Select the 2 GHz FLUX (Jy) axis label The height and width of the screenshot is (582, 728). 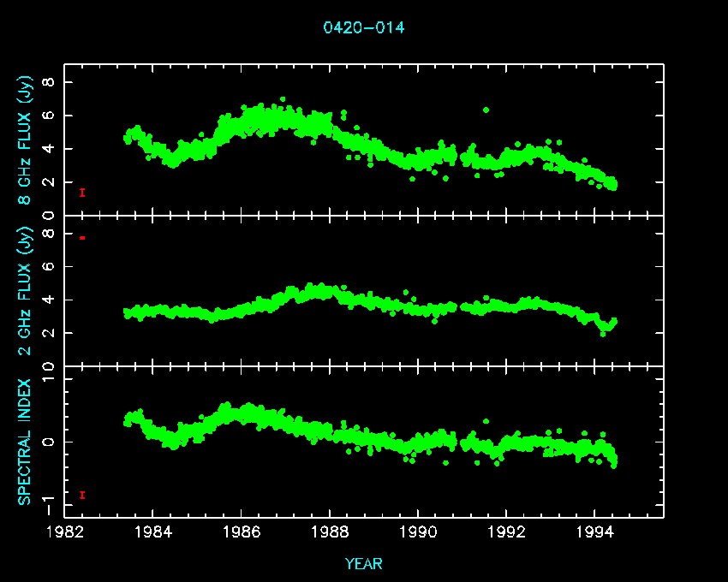(27, 291)
